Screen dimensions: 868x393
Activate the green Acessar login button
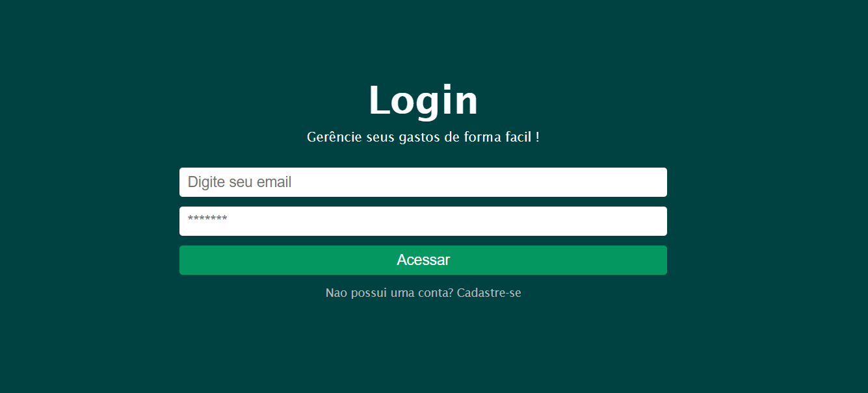click(x=423, y=260)
